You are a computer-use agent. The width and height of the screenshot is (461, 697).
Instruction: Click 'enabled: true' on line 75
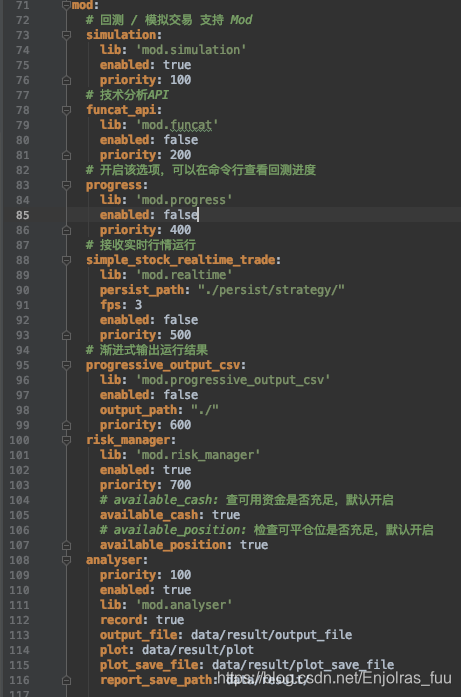click(x=145, y=65)
